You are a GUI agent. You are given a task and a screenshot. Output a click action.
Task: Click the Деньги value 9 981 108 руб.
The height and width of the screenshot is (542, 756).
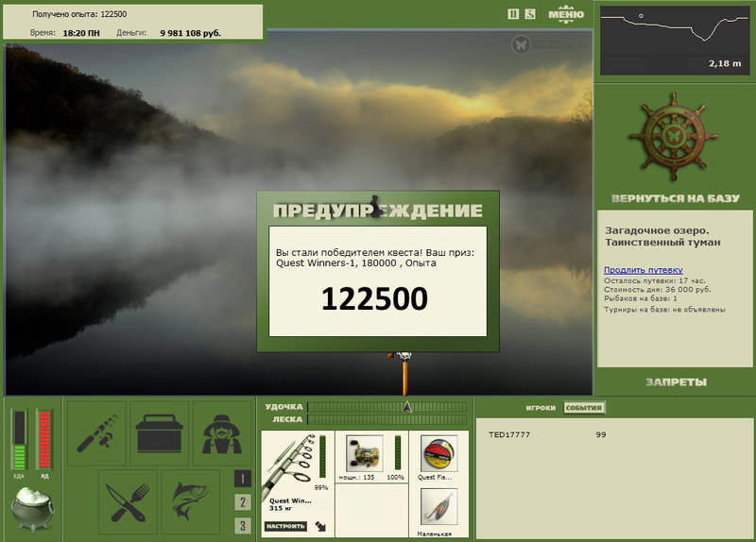[x=191, y=33]
